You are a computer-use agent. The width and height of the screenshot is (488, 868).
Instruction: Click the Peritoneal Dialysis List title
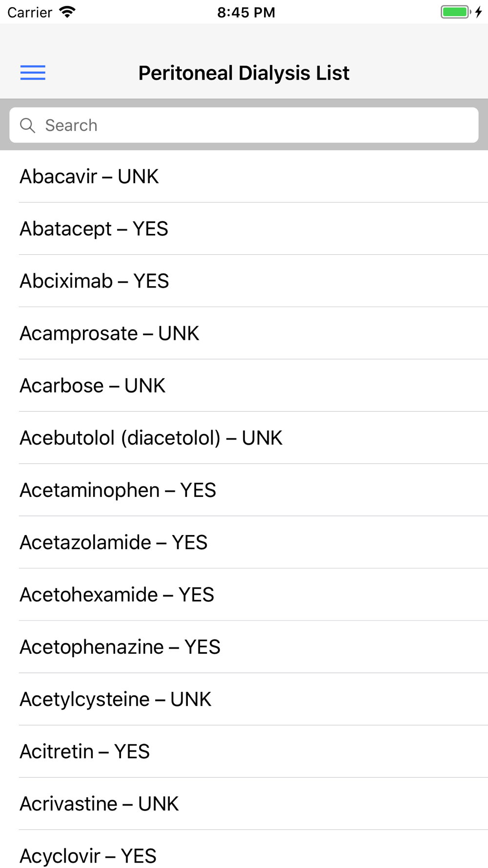tap(244, 73)
